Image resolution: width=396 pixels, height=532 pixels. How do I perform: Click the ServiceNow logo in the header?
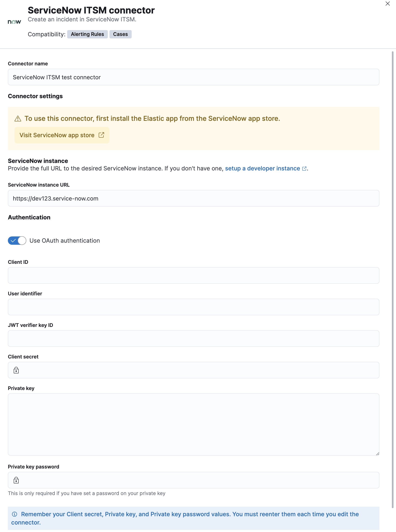tap(14, 22)
